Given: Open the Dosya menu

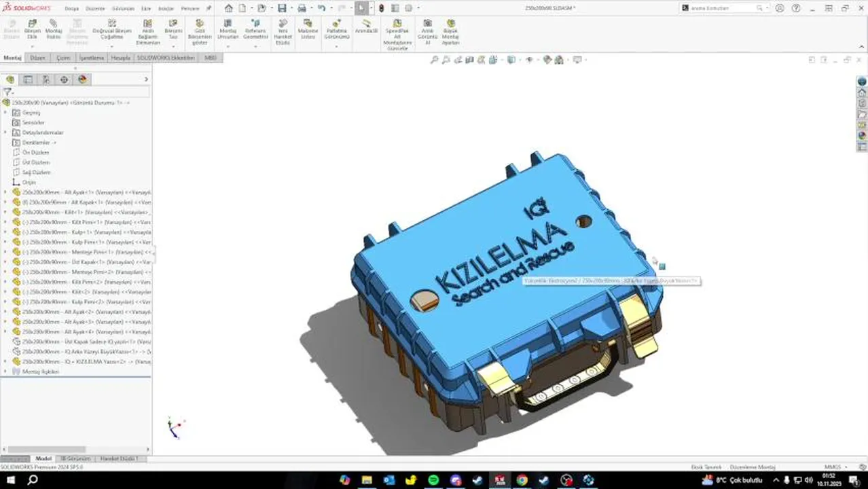Looking at the screenshot, I should [71, 9].
